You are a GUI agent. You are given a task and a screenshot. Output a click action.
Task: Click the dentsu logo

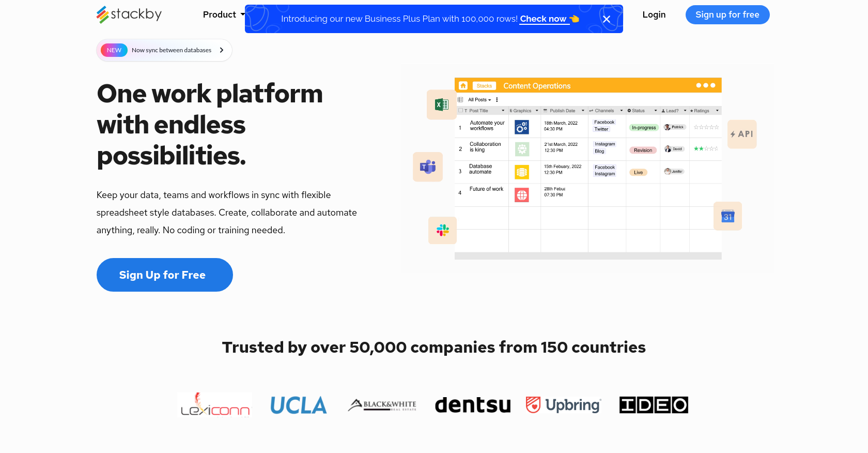pyautogui.click(x=473, y=405)
